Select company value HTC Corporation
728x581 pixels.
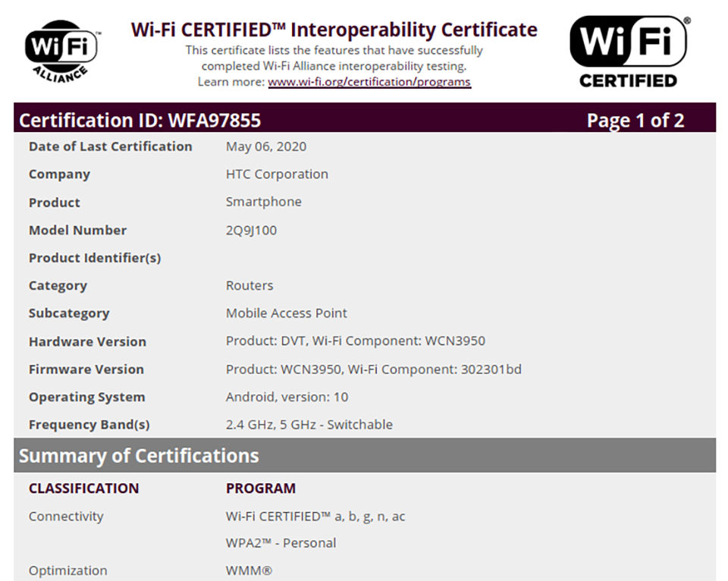click(277, 174)
